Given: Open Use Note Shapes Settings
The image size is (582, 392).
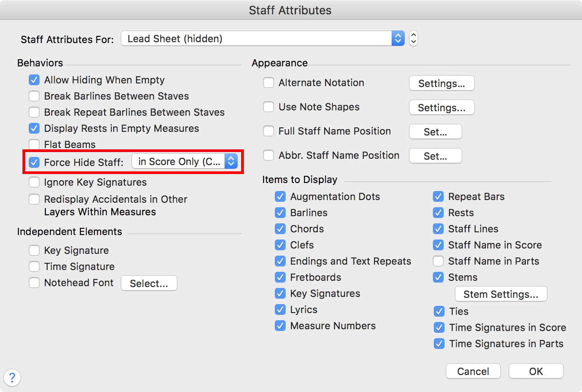Looking at the screenshot, I should point(441,108).
